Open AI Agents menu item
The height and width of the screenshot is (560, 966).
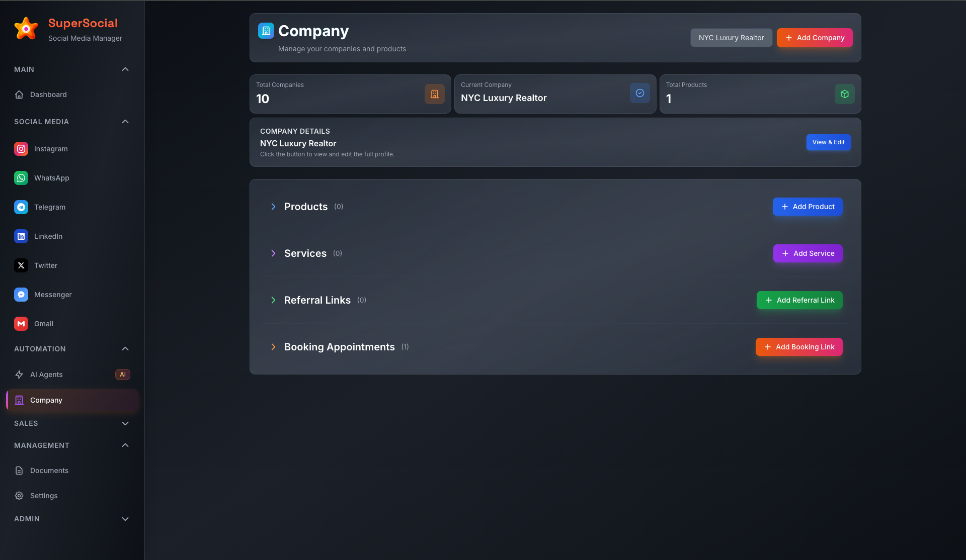tap(46, 375)
